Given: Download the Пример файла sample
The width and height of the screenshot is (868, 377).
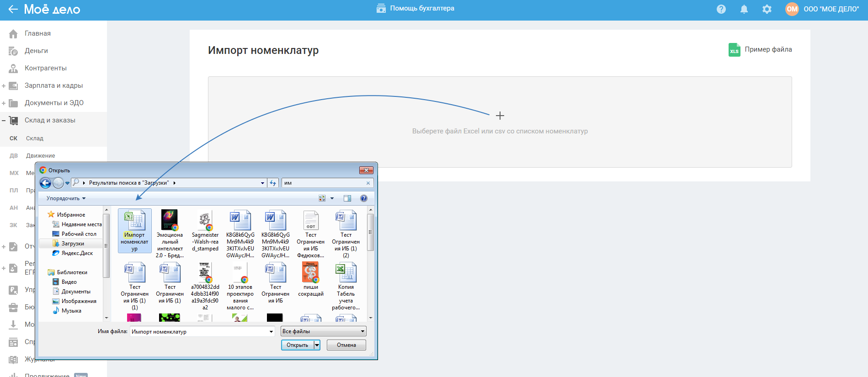Looking at the screenshot, I should coord(760,49).
